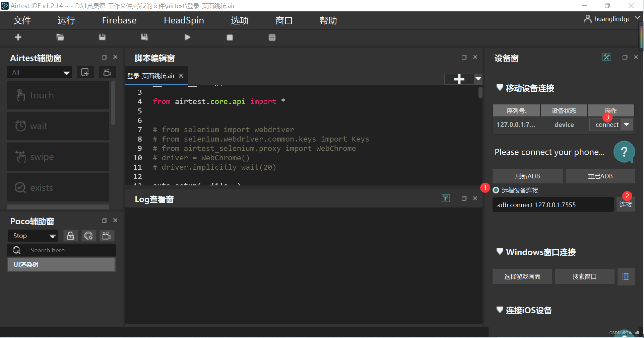Viewport: 644px width, 338px height.
Task: Open the 选项 menu
Action: point(240,20)
